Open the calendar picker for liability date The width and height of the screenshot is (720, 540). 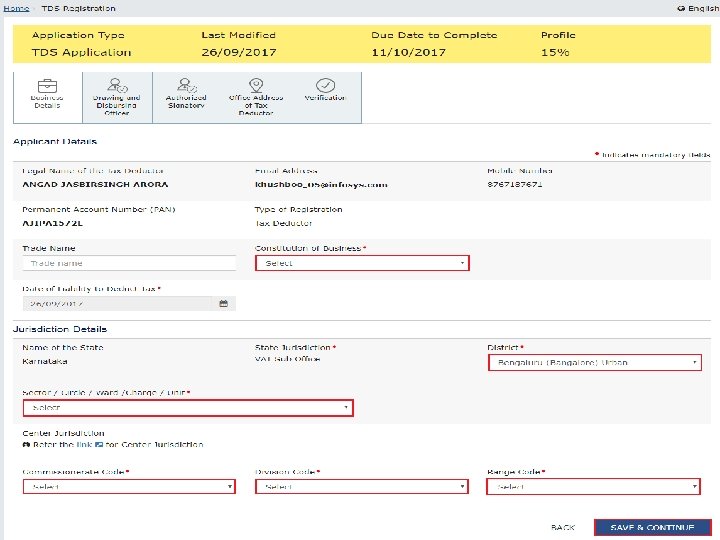point(224,304)
